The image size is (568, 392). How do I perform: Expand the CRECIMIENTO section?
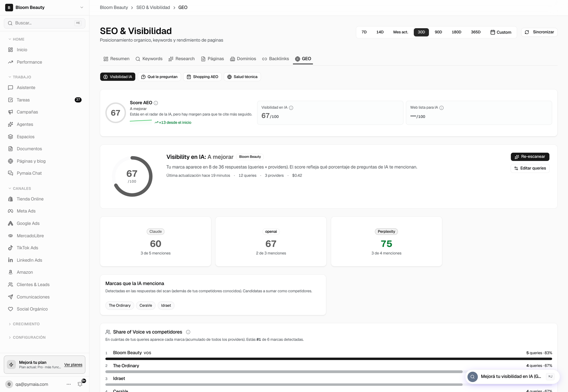(24, 324)
